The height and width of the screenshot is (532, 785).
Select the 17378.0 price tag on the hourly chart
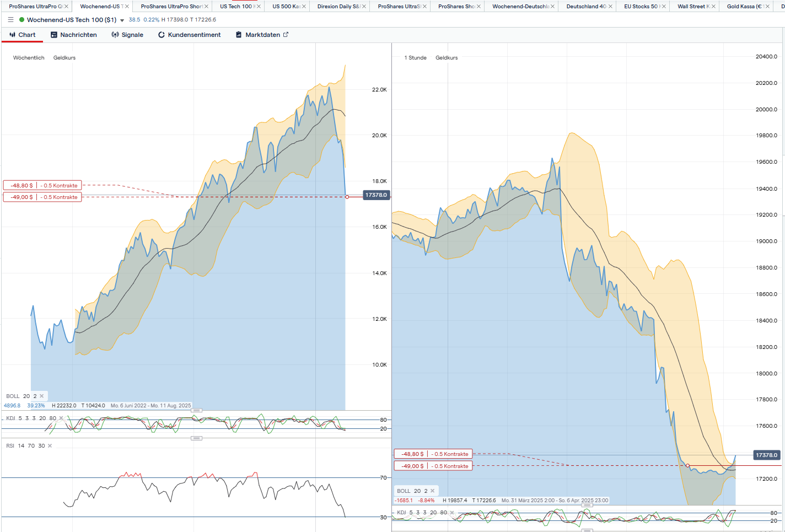pos(767,455)
